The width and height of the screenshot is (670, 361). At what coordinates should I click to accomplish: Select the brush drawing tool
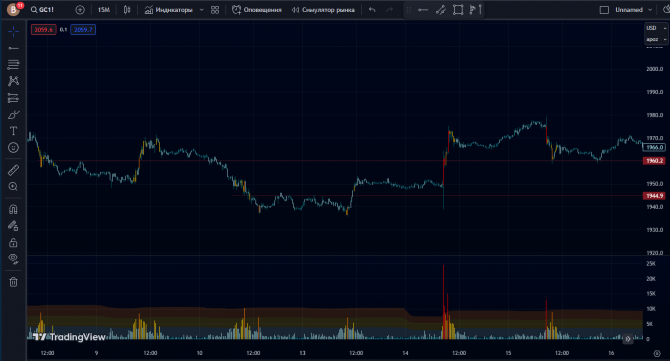pos(13,114)
